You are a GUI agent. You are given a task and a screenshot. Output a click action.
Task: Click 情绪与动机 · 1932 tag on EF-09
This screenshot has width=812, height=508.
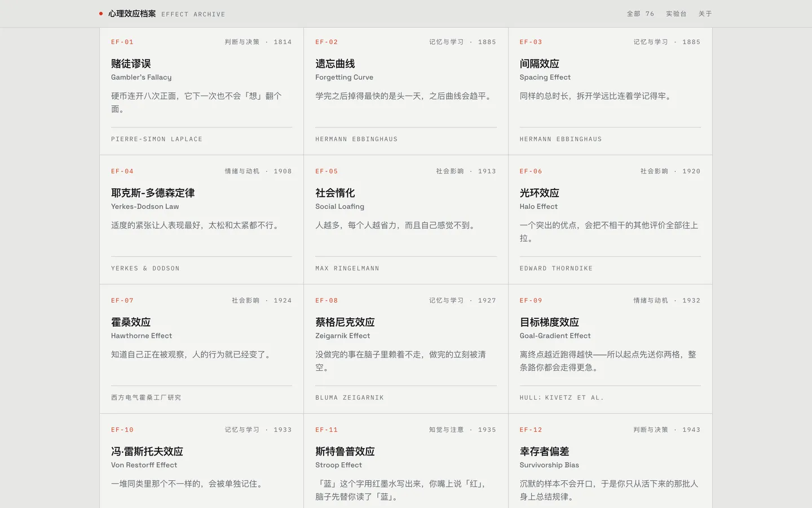pos(667,300)
